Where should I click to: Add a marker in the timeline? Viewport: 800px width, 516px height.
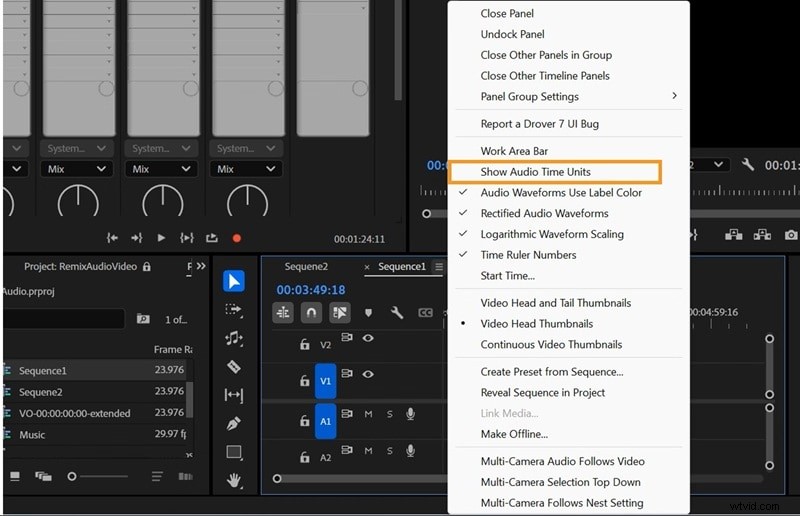click(368, 313)
